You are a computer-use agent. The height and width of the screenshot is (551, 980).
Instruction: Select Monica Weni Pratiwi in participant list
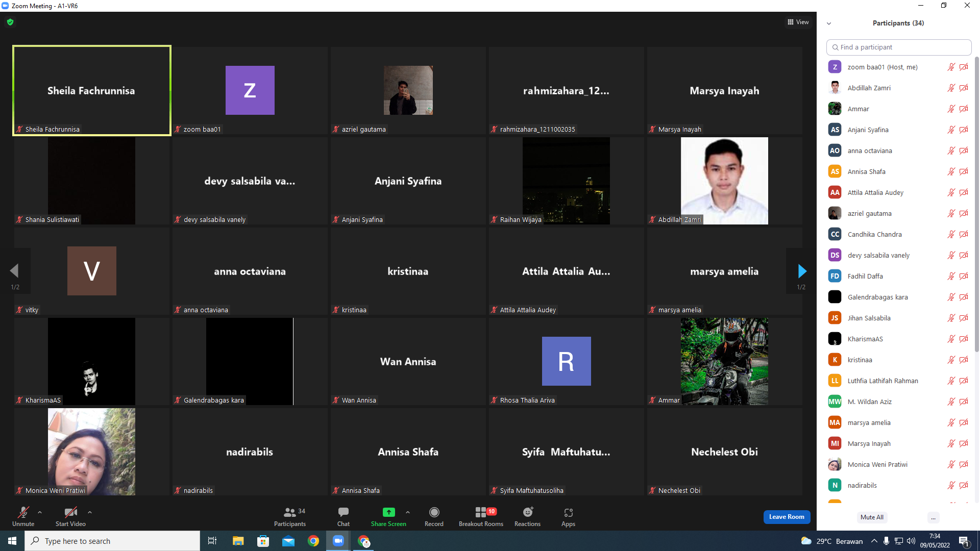pos(898,464)
